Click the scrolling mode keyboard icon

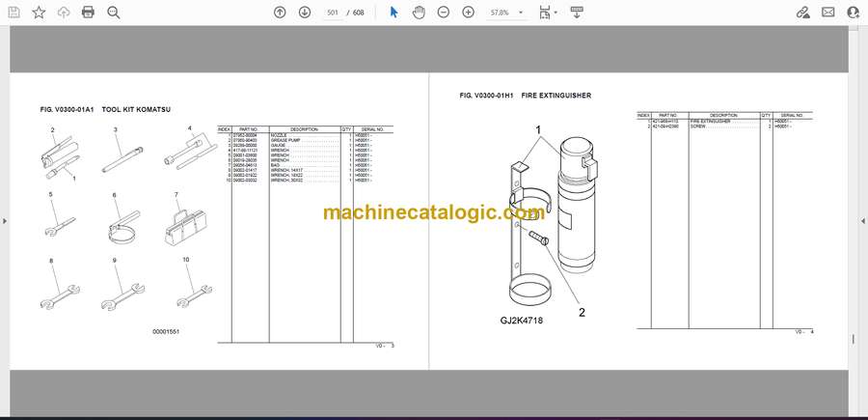pos(577,13)
